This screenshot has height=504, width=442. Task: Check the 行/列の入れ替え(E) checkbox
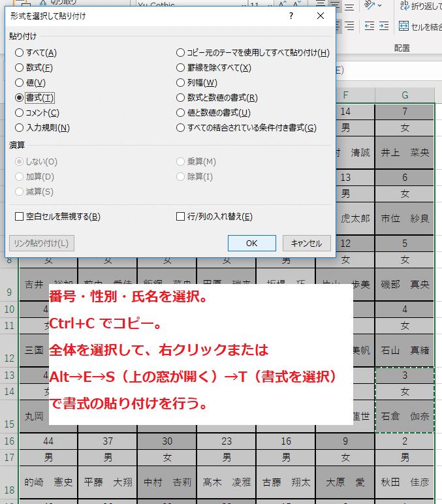[x=214, y=217]
